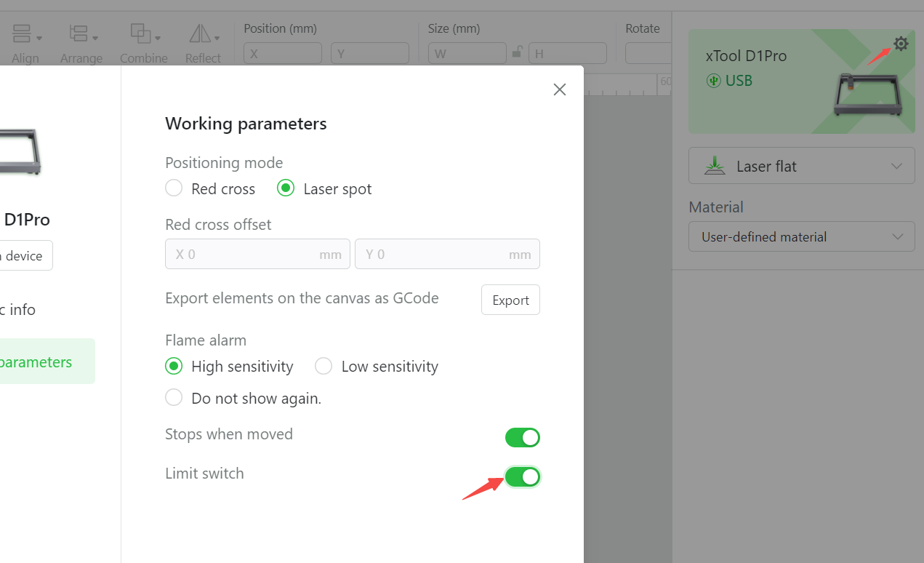Expand the Laser flat mode dropdown
Image resolution: width=924 pixels, height=563 pixels.
(801, 166)
